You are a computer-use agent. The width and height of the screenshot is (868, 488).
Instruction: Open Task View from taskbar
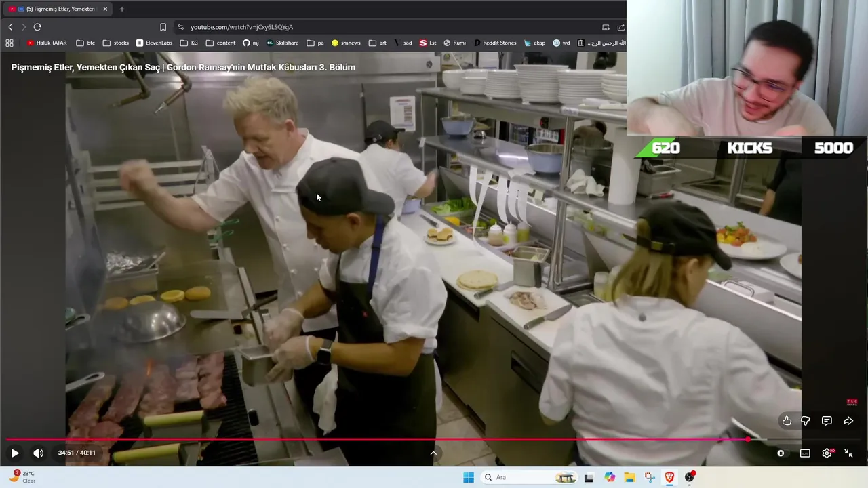589,477
